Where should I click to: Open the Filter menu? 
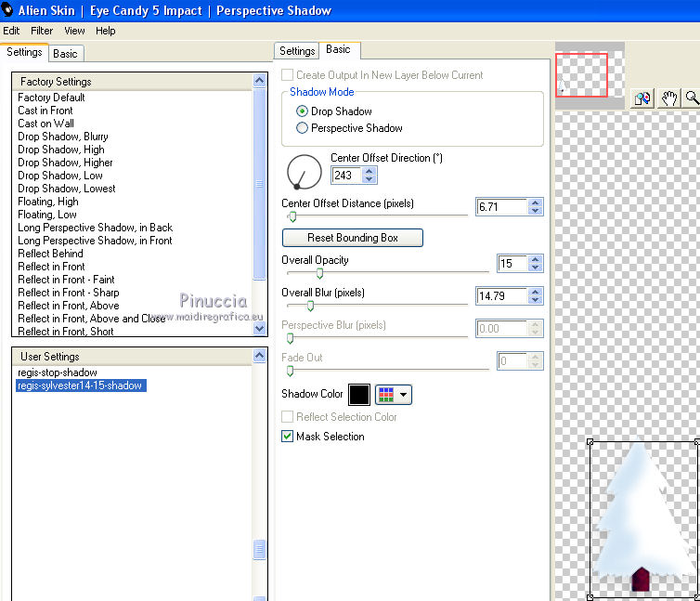(x=42, y=31)
